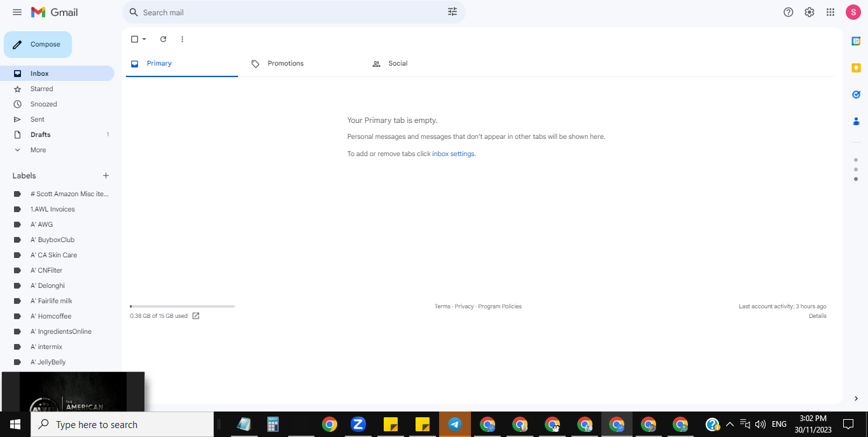Viewport: 868px width, 437px height.
Task: Open Telegram from the taskbar
Action: tap(454, 424)
